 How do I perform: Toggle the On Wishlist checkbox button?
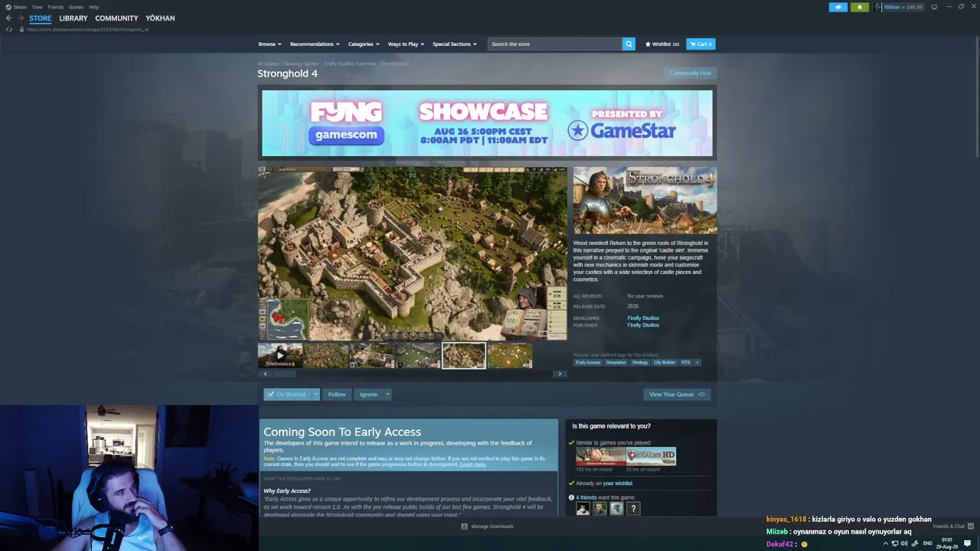286,395
